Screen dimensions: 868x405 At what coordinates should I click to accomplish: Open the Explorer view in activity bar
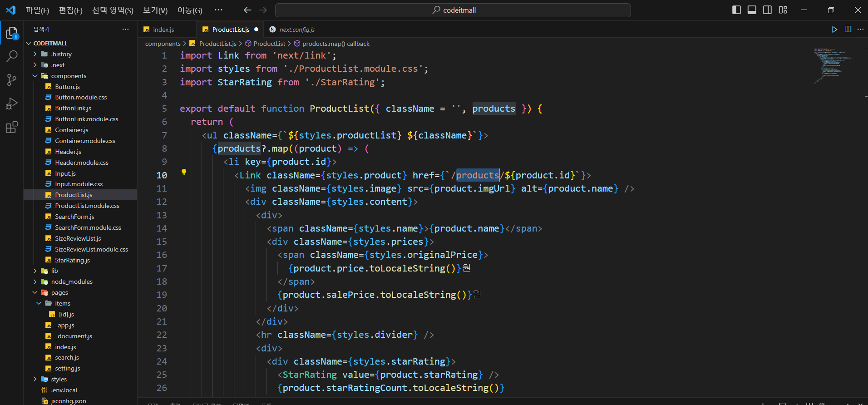click(x=12, y=33)
